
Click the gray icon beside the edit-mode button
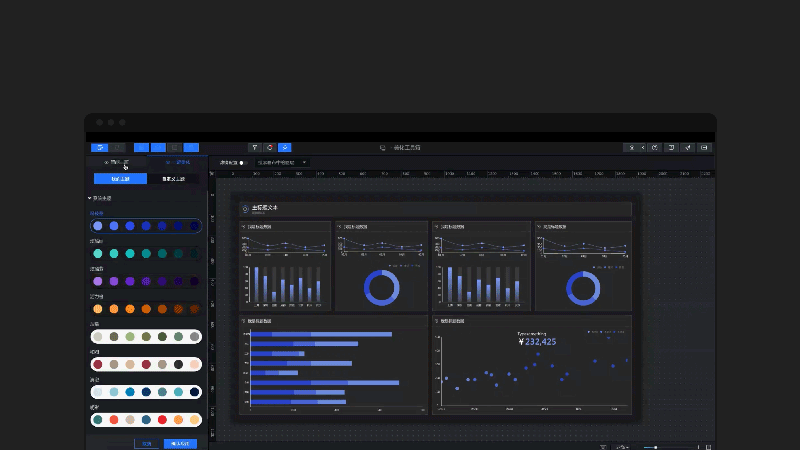pyautogui.click(x=117, y=147)
